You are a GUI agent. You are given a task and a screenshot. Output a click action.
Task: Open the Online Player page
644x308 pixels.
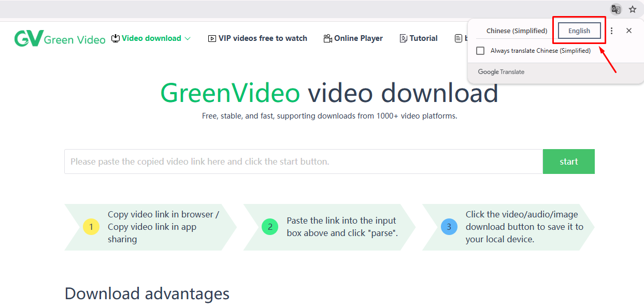click(359, 38)
